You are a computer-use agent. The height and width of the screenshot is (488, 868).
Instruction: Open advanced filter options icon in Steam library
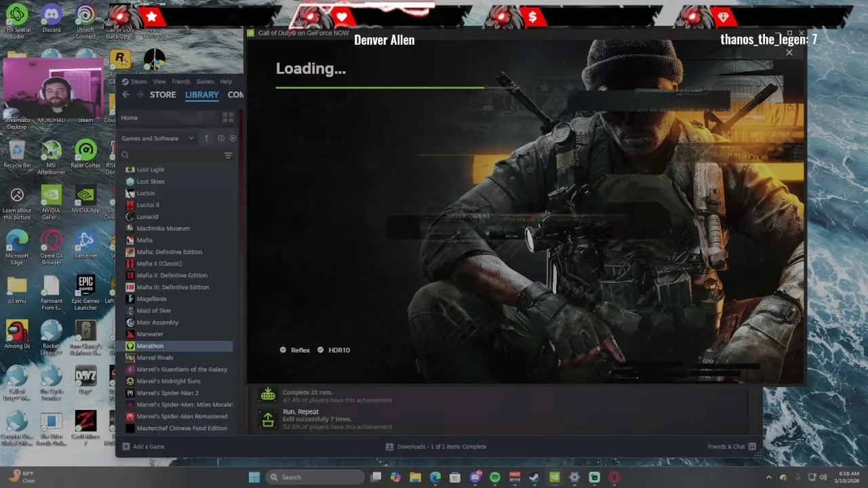[x=228, y=155]
